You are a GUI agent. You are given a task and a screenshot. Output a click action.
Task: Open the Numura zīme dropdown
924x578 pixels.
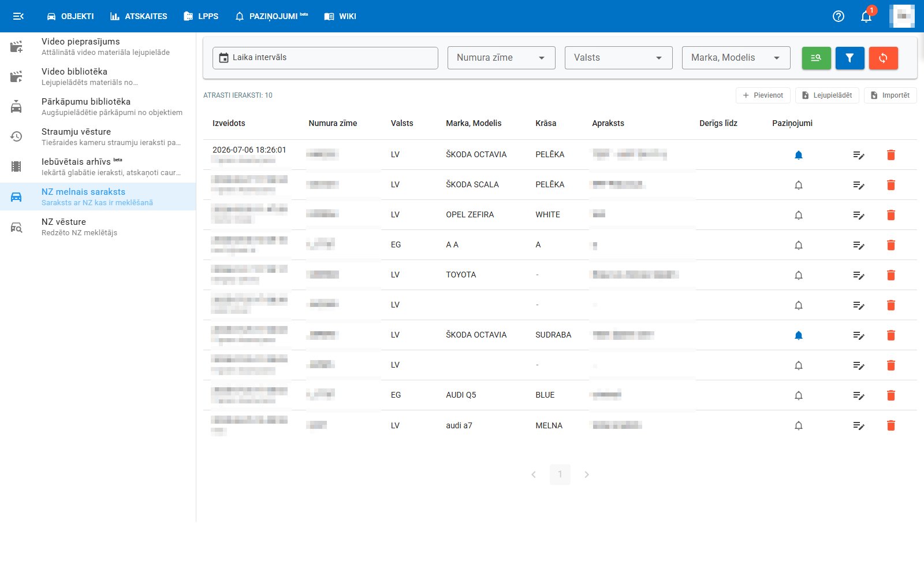(x=501, y=58)
